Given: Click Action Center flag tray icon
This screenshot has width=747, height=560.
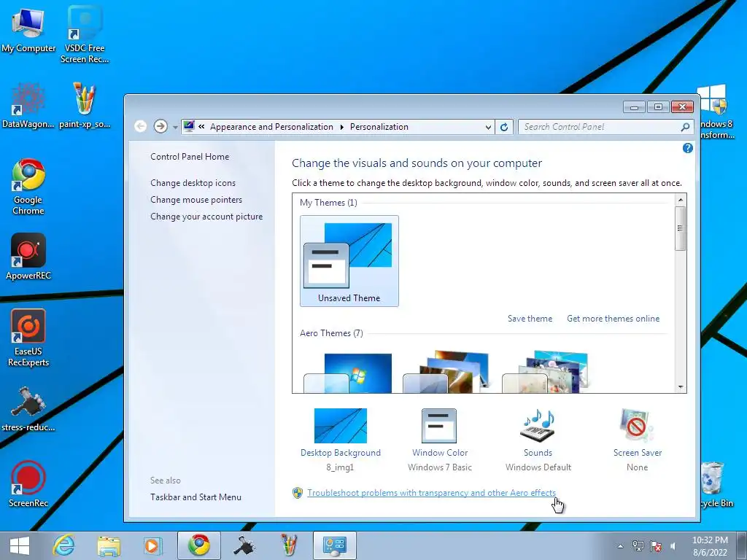Looking at the screenshot, I should point(656,546).
